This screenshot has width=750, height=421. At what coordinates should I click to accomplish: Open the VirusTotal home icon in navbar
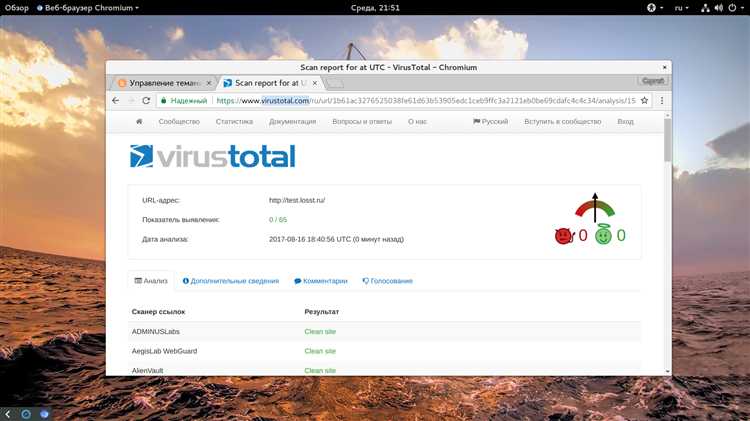(139, 122)
